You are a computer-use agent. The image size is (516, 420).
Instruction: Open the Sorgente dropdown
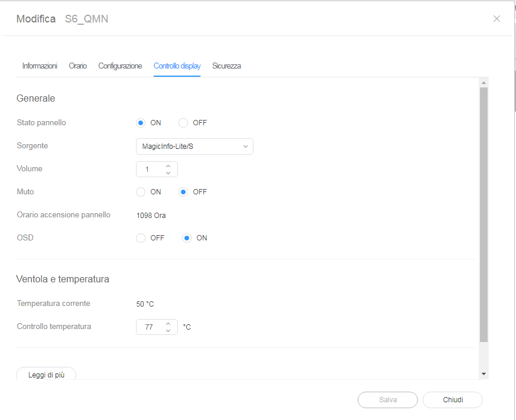194,146
